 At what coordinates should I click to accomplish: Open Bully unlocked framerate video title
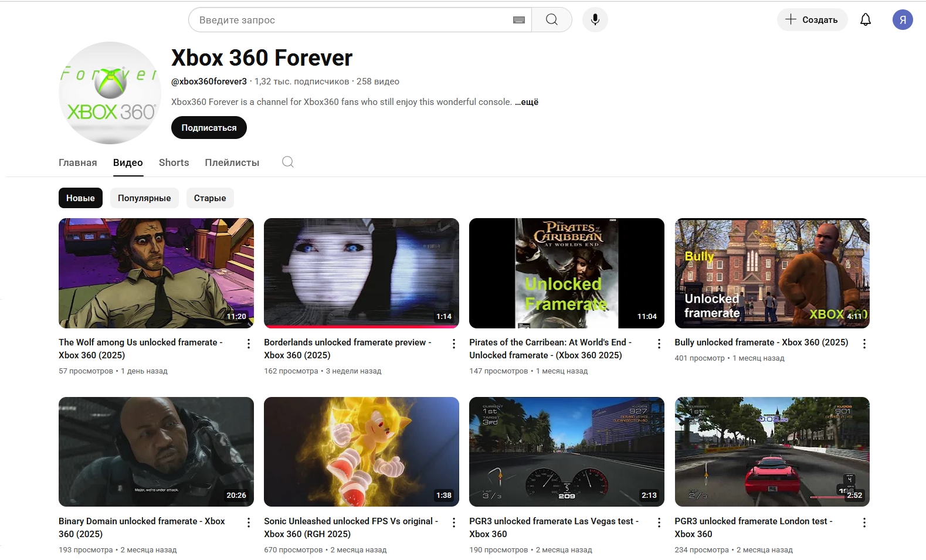coord(761,342)
